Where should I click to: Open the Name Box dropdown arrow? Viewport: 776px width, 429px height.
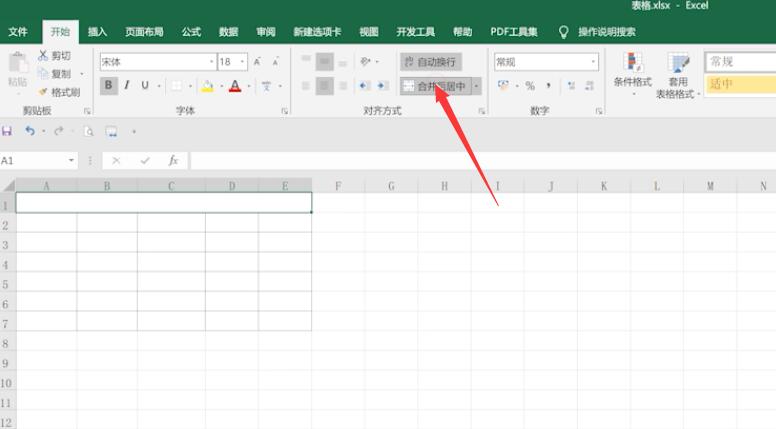71,160
